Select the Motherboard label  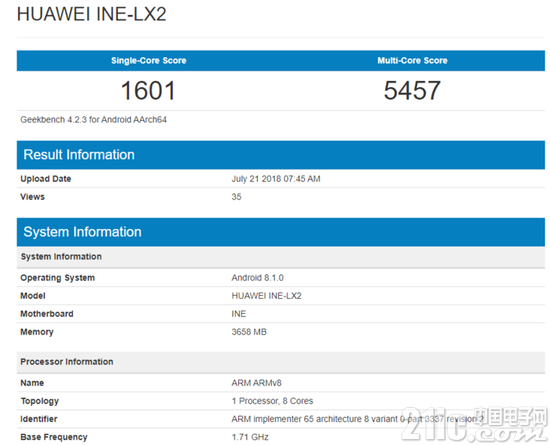pos(47,313)
